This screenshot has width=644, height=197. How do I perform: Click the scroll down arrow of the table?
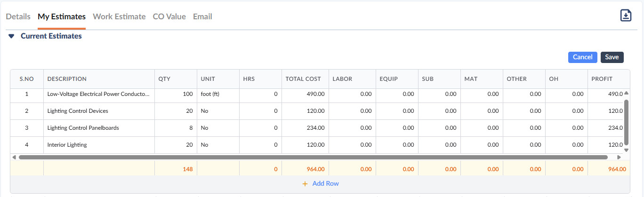626,150
